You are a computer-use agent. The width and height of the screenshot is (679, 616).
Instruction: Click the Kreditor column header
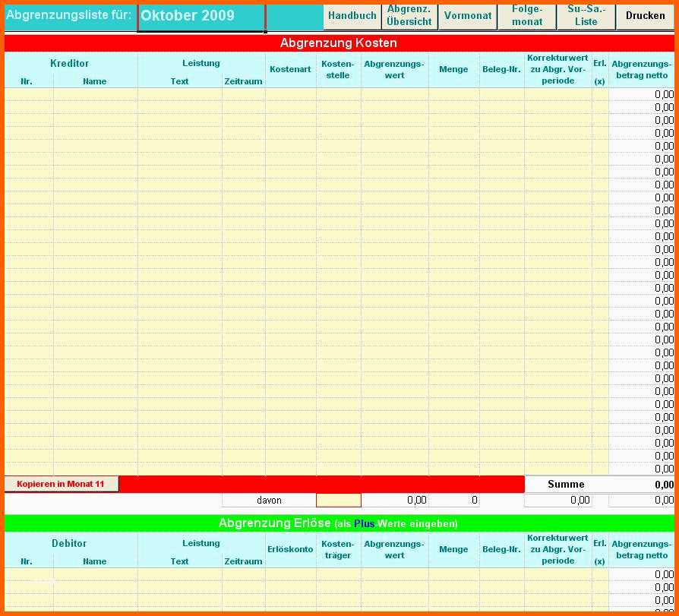(x=70, y=64)
